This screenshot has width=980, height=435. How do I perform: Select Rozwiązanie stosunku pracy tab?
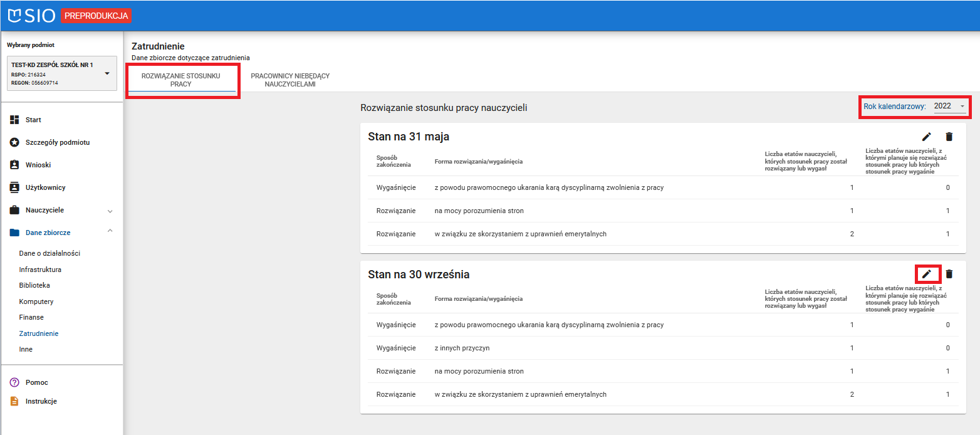[181, 80]
